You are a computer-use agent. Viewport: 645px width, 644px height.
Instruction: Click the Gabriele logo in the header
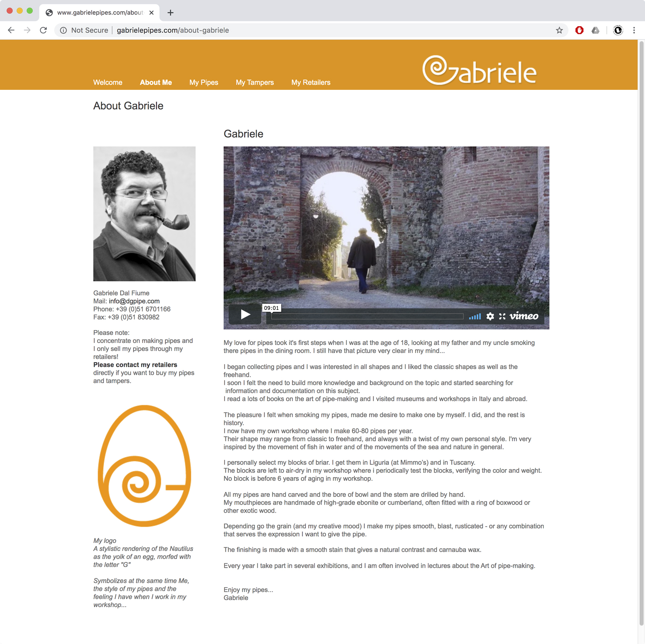point(479,70)
